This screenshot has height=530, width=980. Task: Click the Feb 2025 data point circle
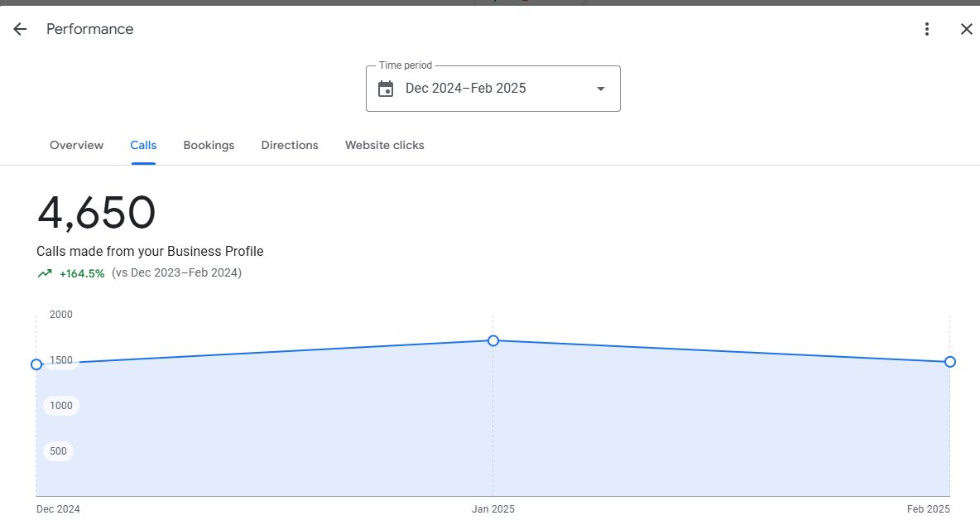coord(950,362)
